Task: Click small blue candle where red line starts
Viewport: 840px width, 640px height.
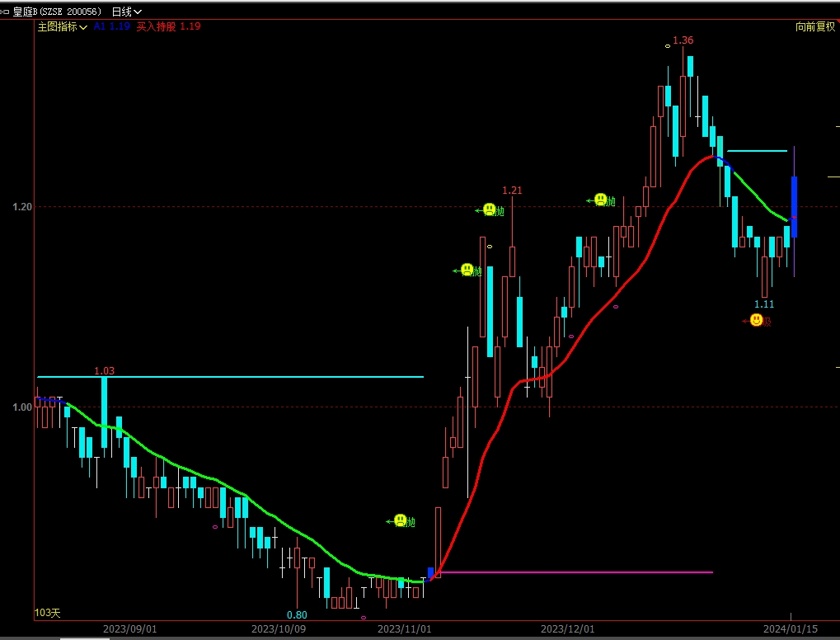Action: pos(430,572)
